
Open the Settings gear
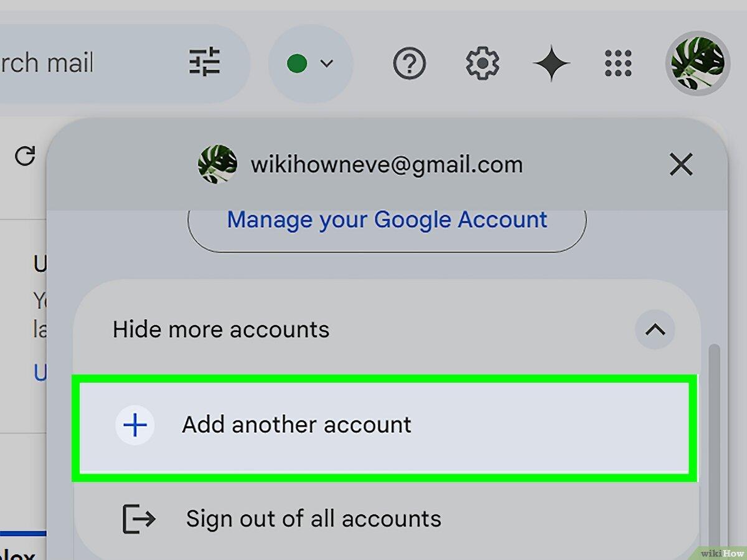tap(482, 63)
